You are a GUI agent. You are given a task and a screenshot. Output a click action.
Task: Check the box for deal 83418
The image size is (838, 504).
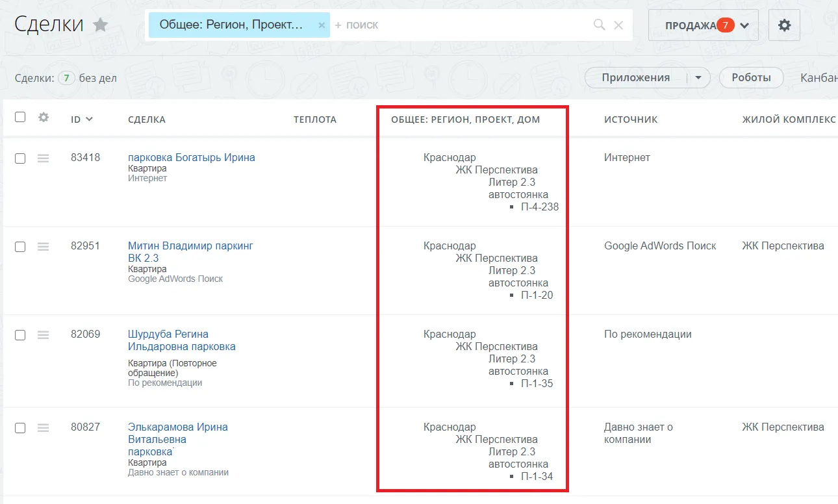[20, 158]
